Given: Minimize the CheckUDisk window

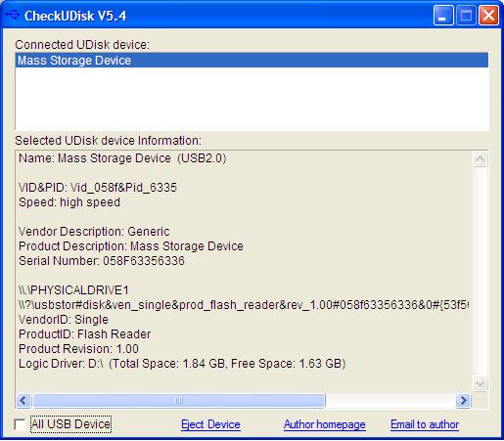Looking at the screenshot, I should pos(442,16).
